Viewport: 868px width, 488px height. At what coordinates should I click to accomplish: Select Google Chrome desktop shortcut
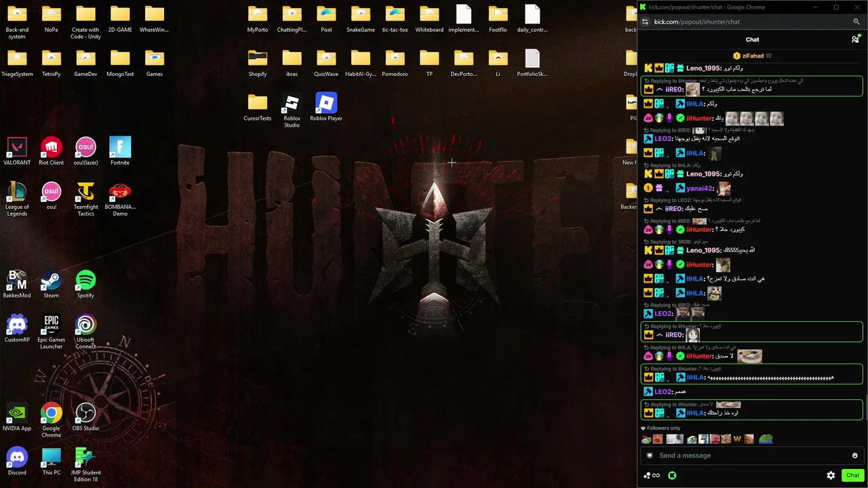point(52,421)
